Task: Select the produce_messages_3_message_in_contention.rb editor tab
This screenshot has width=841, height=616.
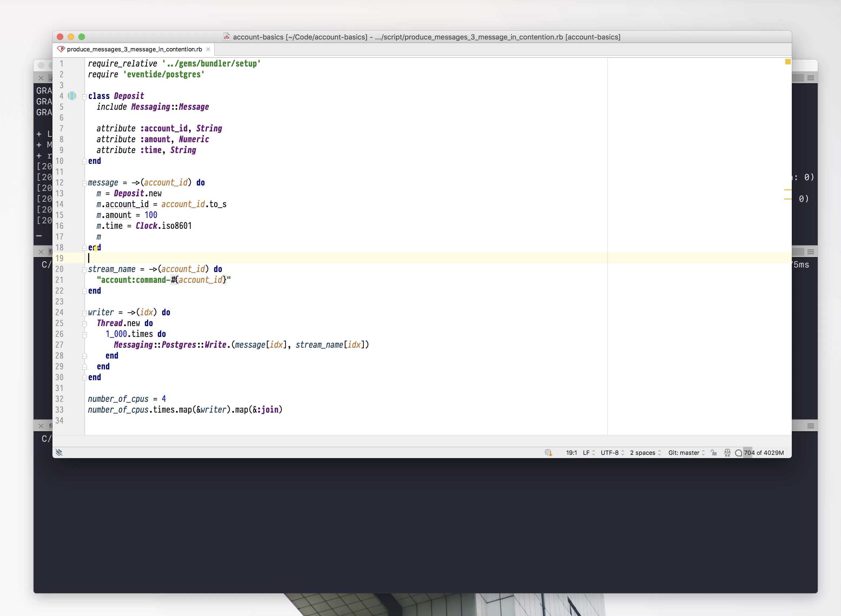Action: tap(134, 49)
